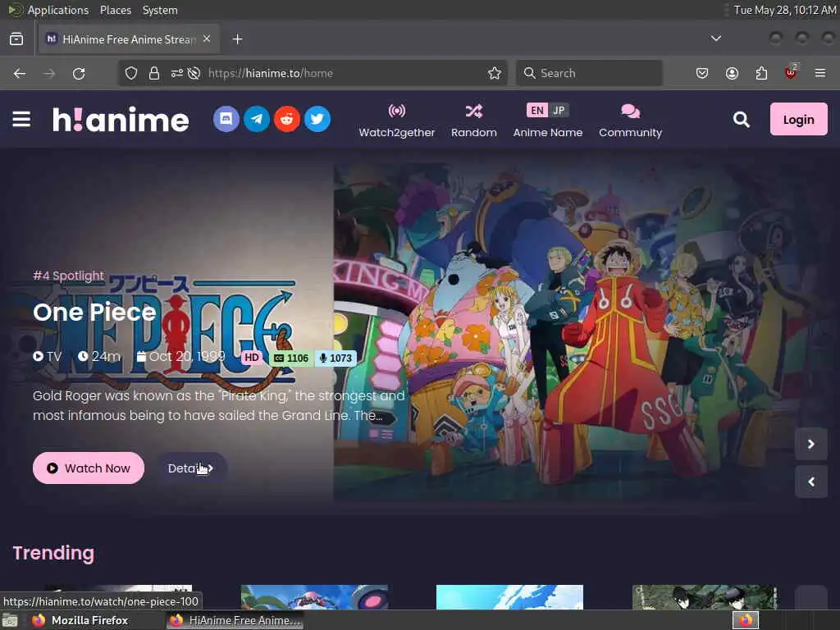Go to next spotlight slide arrow
840x630 pixels.
click(811, 444)
